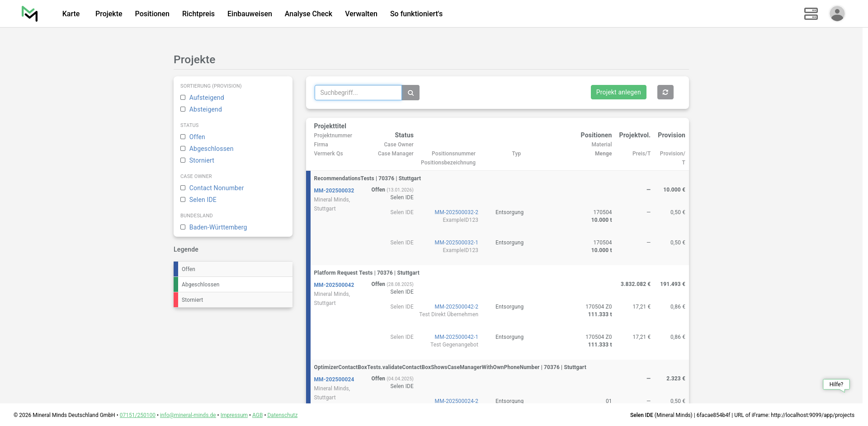868x426 pixels.
Task: Open the user profile avatar
Action: point(837,14)
